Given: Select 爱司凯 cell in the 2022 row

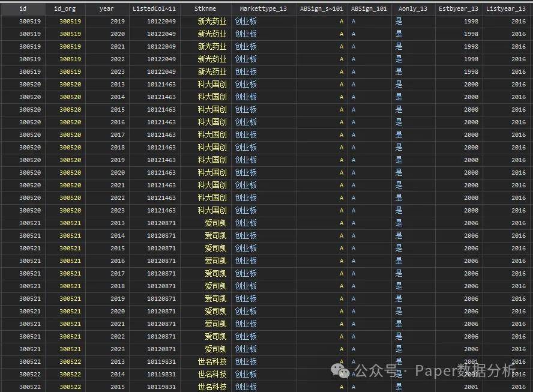Looking at the screenshot, I should 216,337.
